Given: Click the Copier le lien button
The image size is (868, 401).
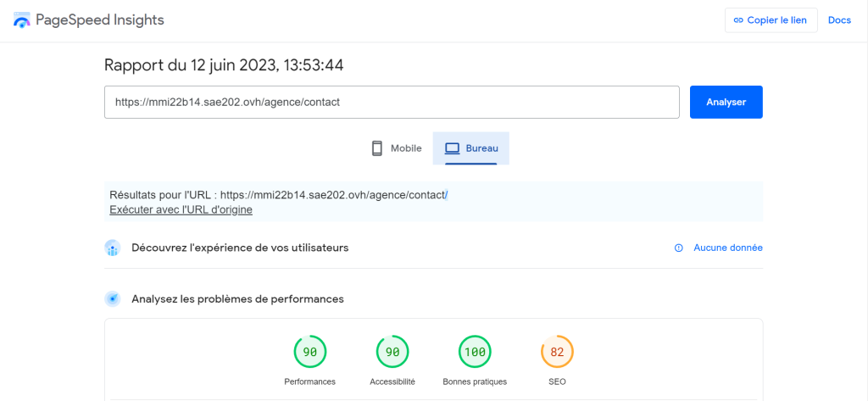Looking at the screenshot, I should point(771,20).
